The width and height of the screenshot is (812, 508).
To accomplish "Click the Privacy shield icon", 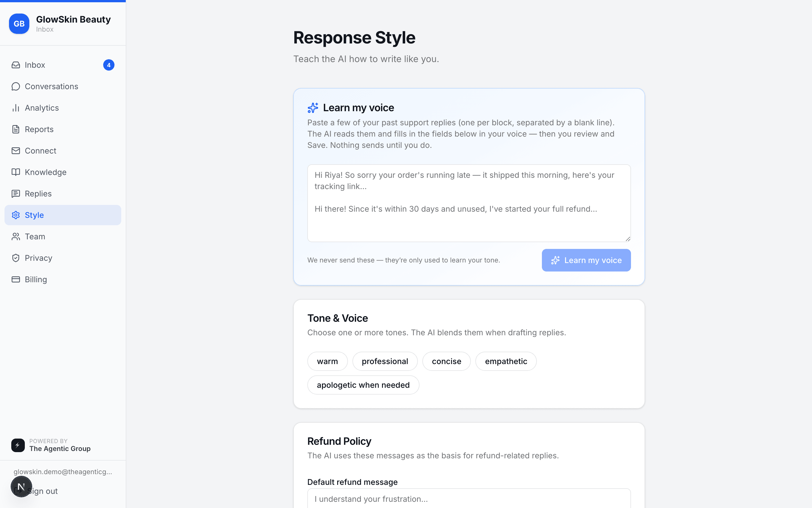I will point(16,258).
